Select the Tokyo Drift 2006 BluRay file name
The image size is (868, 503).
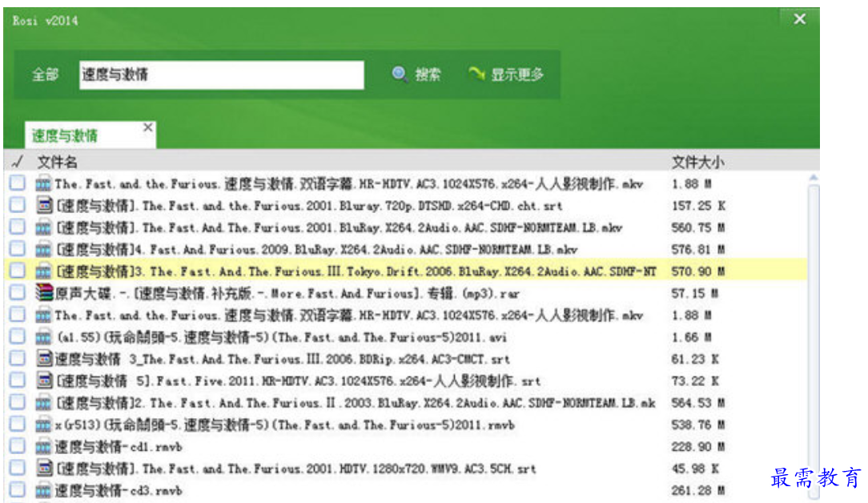pyautogui.click(x=356, y=272)
